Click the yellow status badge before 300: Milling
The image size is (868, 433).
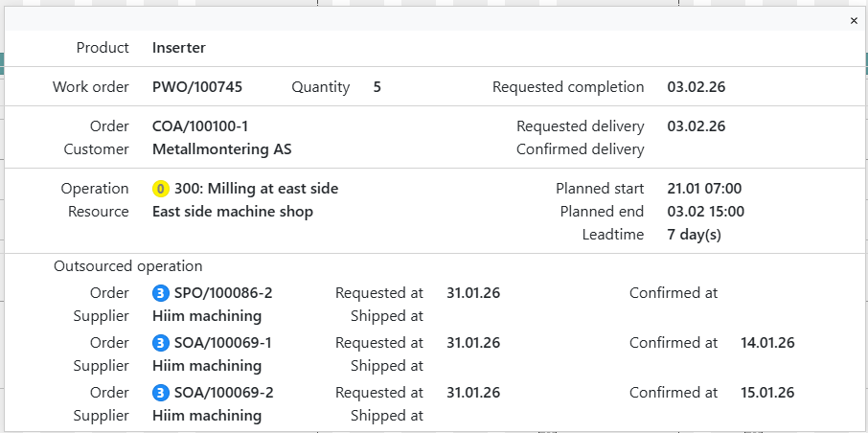pyautogui.click(x=160, y=189)
